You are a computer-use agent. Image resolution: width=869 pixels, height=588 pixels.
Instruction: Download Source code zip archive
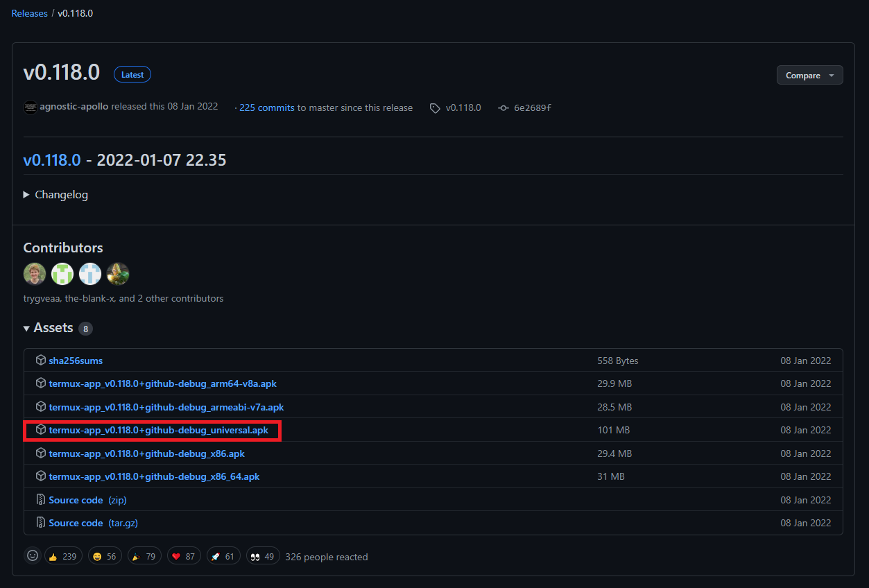tap(76, 500)
